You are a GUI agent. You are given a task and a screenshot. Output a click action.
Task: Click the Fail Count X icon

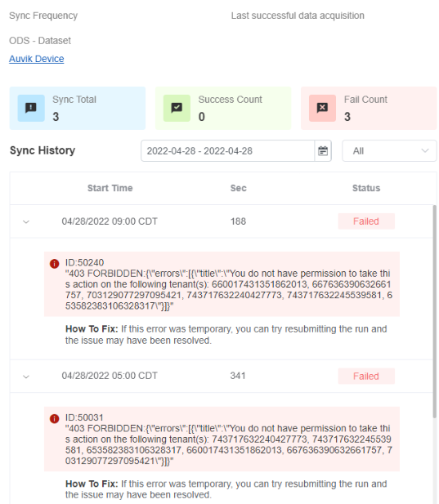[322, 108]
